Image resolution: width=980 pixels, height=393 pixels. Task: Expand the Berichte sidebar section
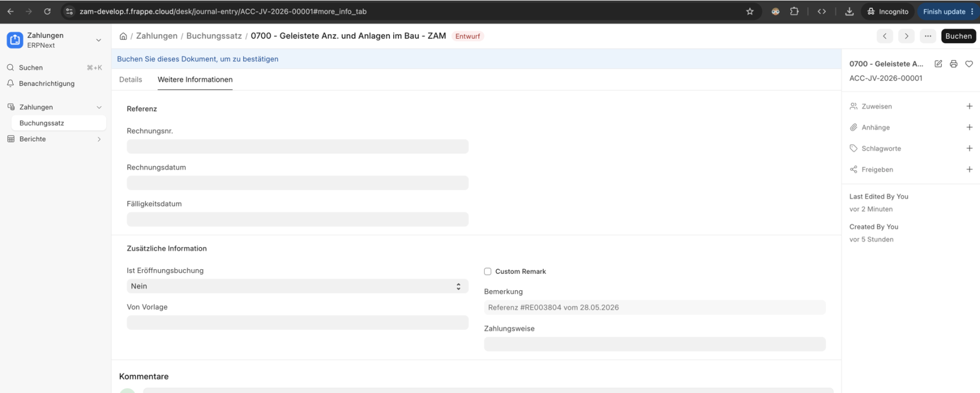click(99, 139)
